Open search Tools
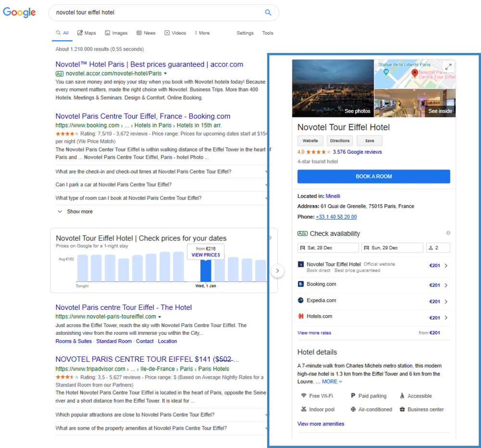Viewport: 481px width, 448px height. coord(267,33)
